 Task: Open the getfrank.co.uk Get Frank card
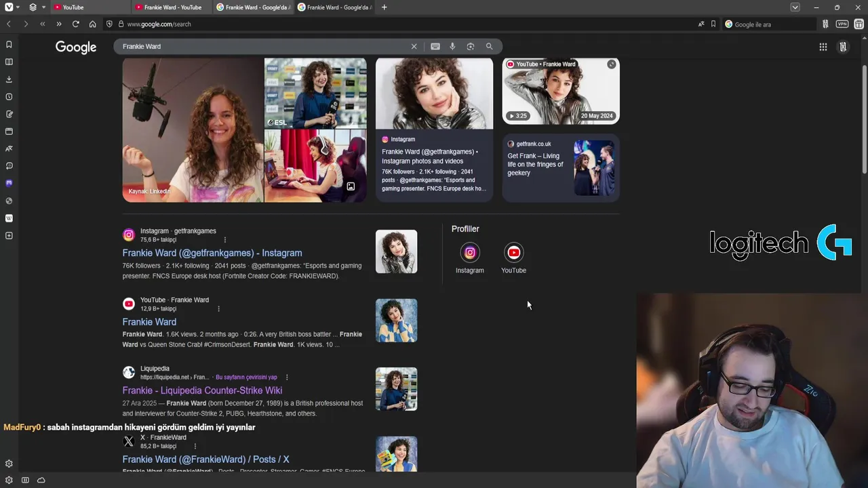tap(561, 167)
